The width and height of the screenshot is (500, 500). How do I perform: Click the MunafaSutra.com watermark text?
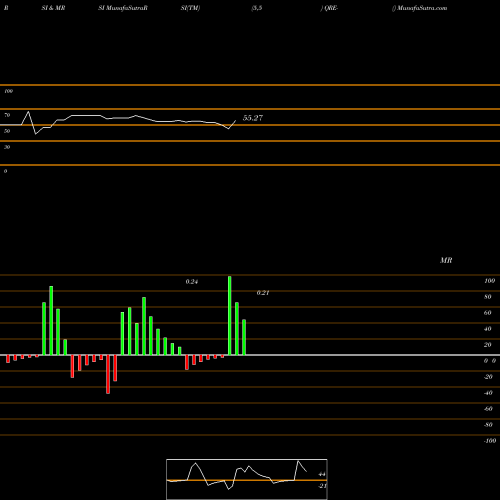422,8
